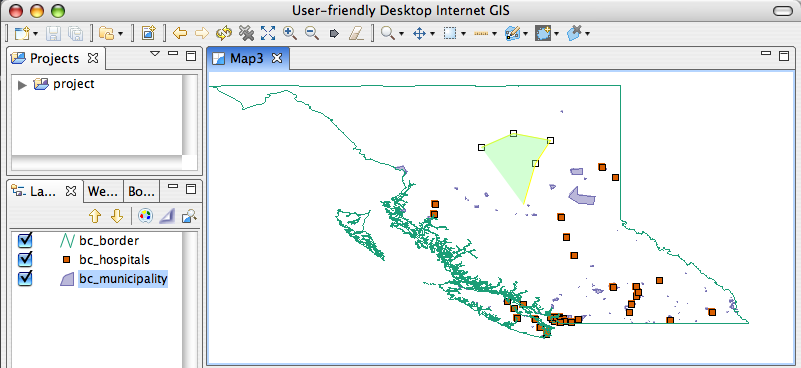The image size is (801, 368).
Task: Click the back arrow navigation icon
Action: pos(180,34)
